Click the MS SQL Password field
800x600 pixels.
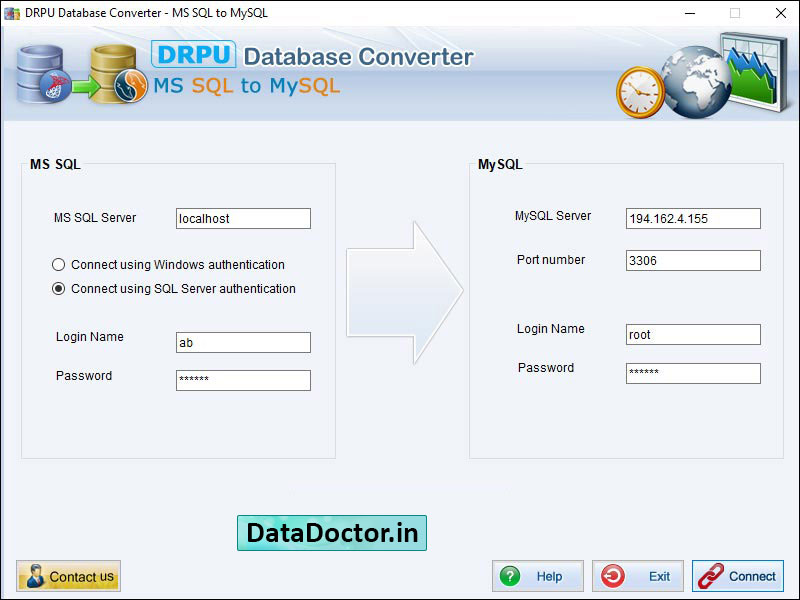point(242,380)
